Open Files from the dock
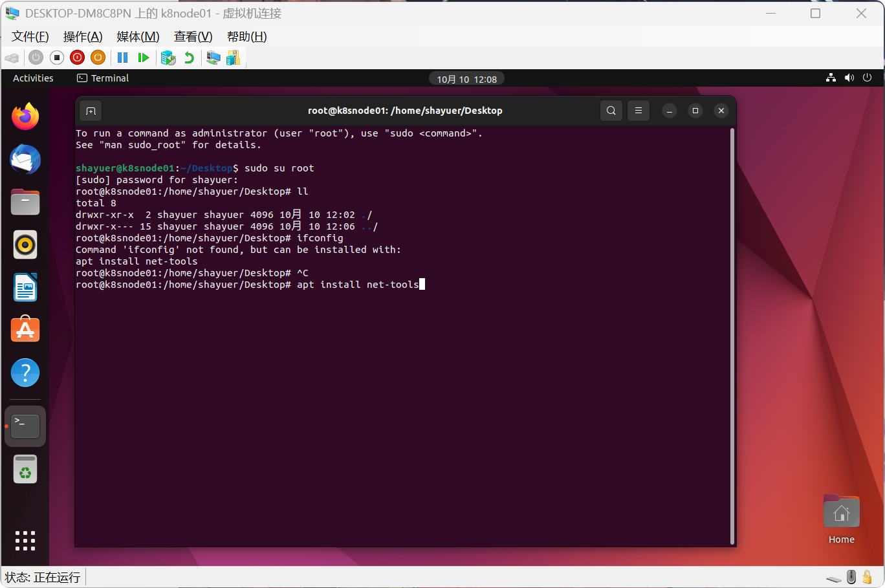This screenshot has height=588, width=885. tap(25, 202)
